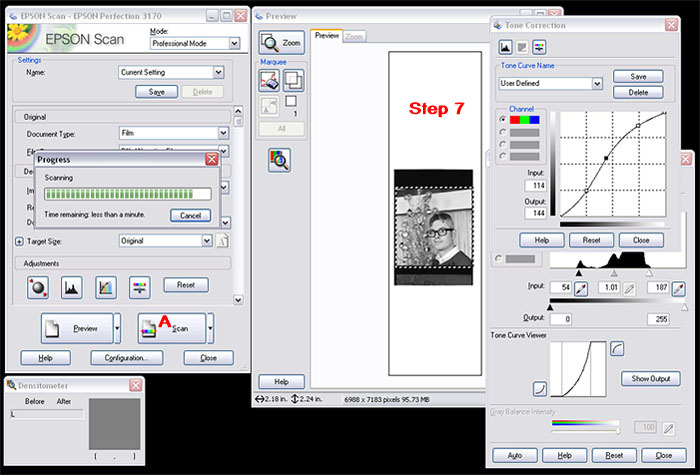
Task: Click the orientation icon beside Target Size
Action: [x=222, y=241]
